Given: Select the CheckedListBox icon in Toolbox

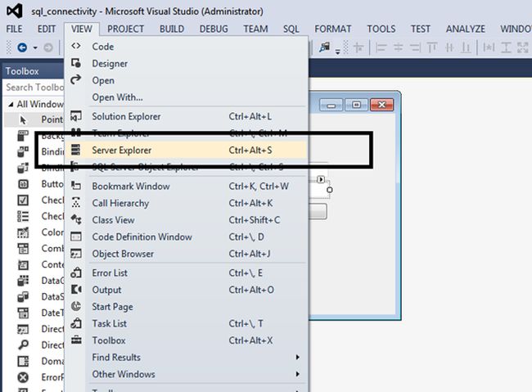Looking at the screenshot, I should point(23,216).
